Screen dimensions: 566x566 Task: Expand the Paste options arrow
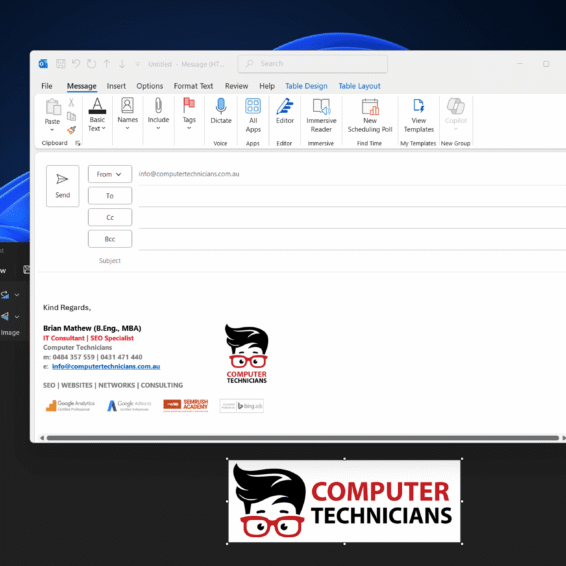coord(52,130)
